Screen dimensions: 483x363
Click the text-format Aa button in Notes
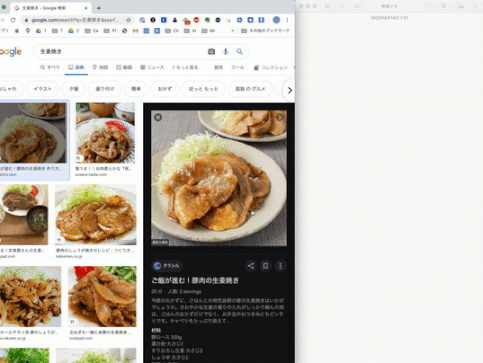pyautogui.click(x=357, y=6)
